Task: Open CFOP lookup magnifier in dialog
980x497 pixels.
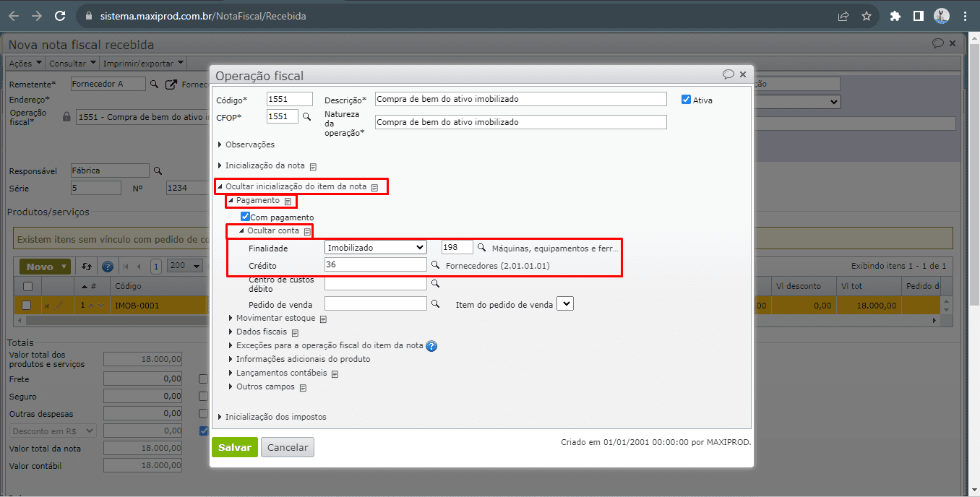Action: (306, 116)
